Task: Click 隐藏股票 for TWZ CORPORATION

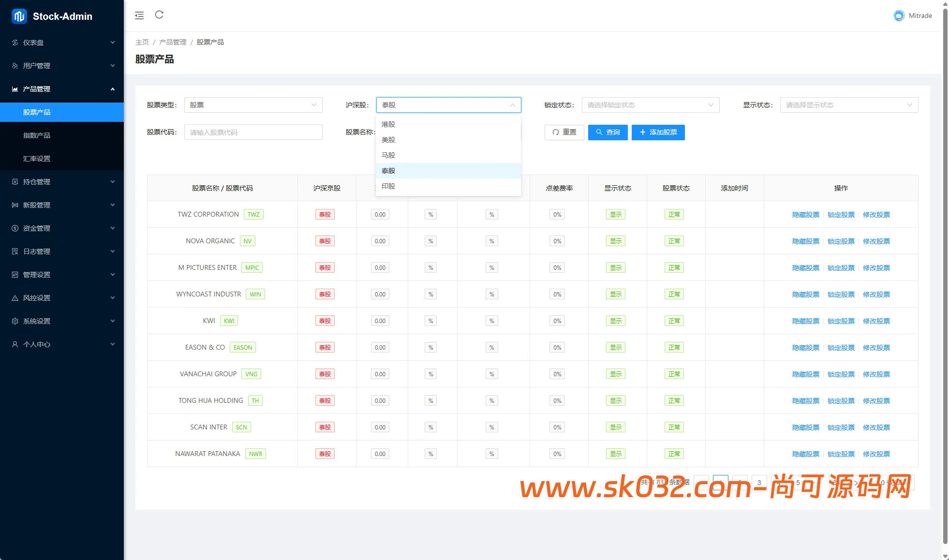Action: coord(805,215)
